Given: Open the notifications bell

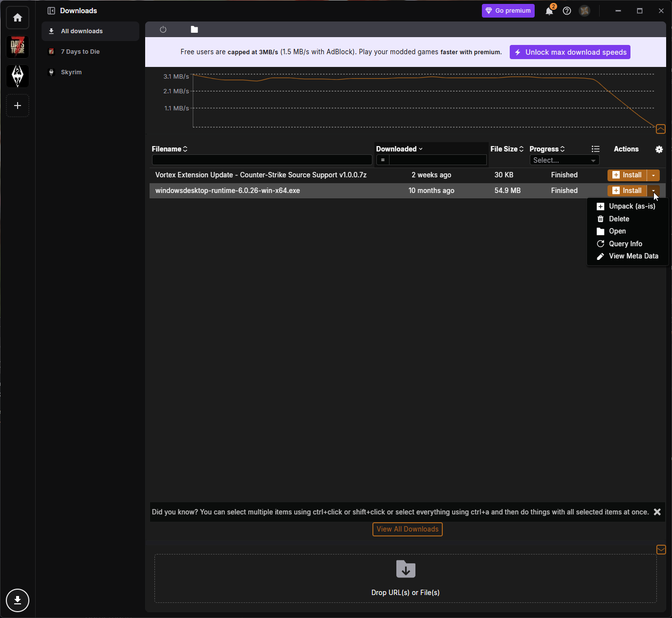Looking at the screenshot, I should (x=549, y=11).
